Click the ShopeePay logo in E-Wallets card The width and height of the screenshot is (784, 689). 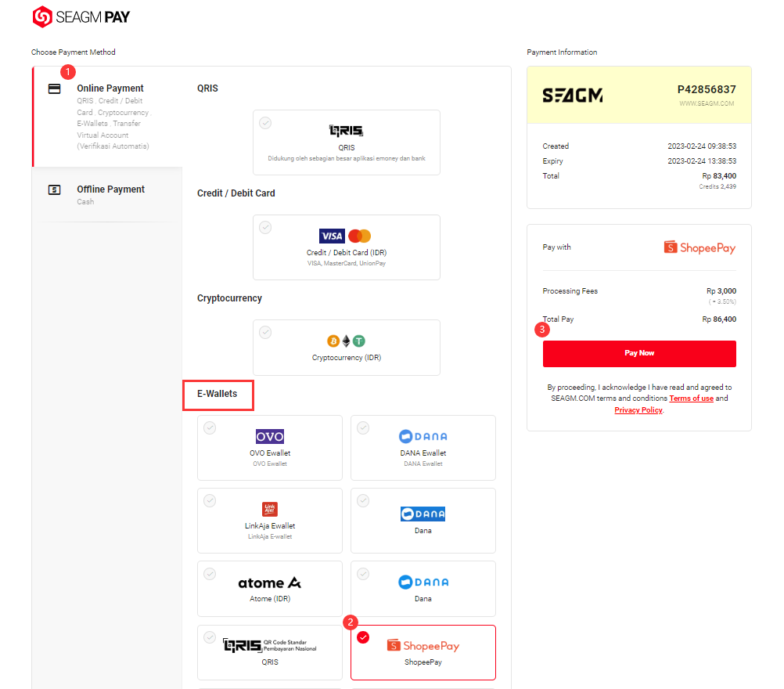[x=423, y=646]
